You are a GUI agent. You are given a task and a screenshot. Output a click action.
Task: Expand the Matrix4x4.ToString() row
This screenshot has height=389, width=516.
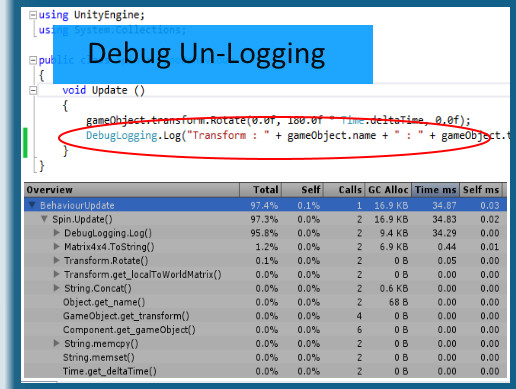click(x=57, y=246)
